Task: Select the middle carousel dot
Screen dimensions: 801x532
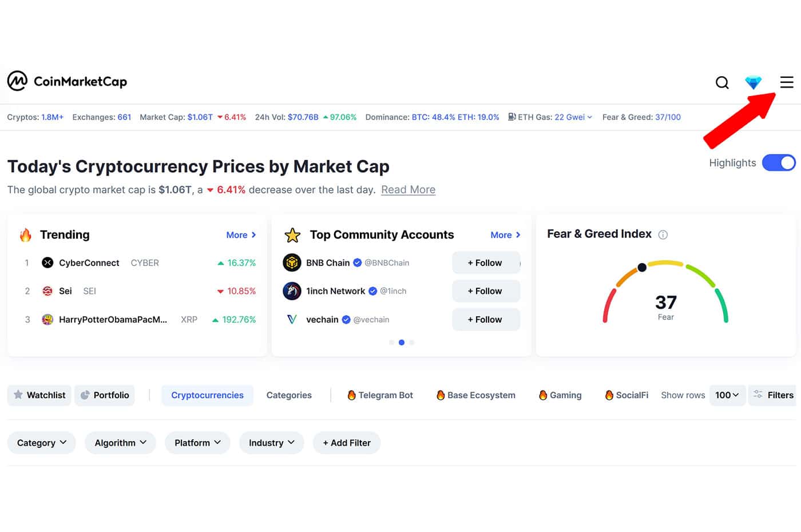Action: (402, 343)
